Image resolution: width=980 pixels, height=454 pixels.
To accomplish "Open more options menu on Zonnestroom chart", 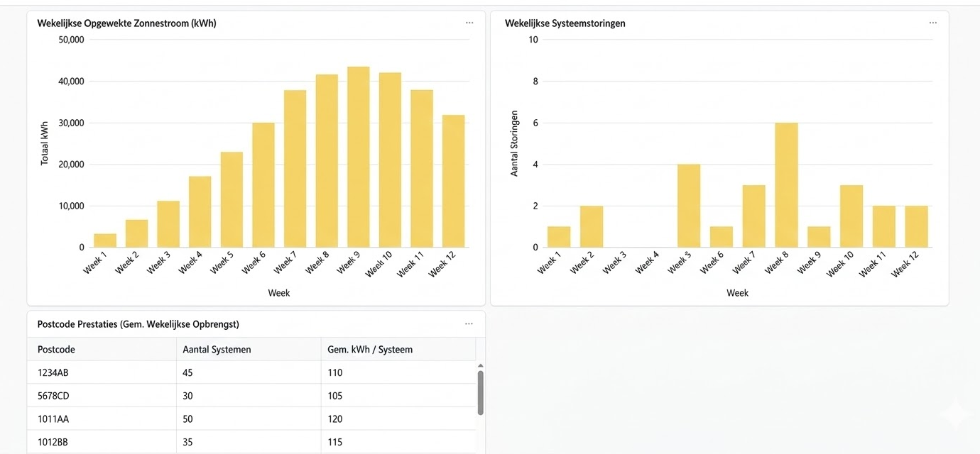I will (x=469, y=22).
